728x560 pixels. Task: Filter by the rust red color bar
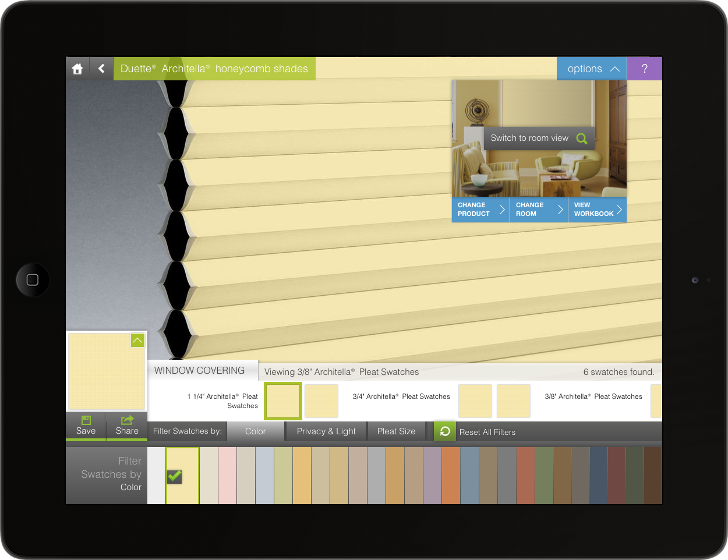click(526, 476)
